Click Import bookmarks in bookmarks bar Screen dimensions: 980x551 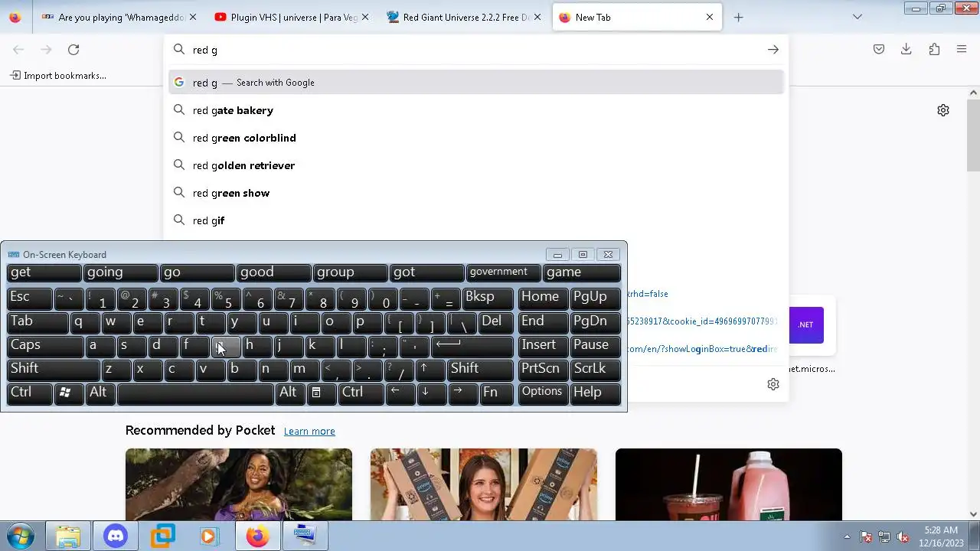(x=58, y=76)
